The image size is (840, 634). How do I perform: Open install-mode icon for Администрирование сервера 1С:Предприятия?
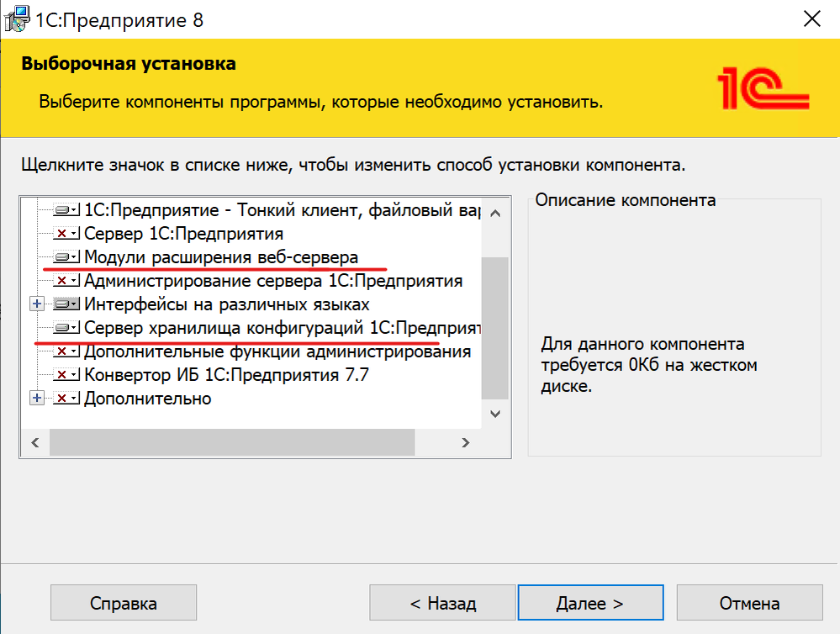(x=66, y=281)
